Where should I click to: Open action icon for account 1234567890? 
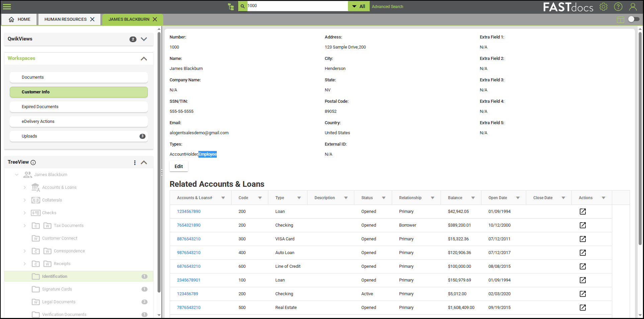tap(582, 212)
